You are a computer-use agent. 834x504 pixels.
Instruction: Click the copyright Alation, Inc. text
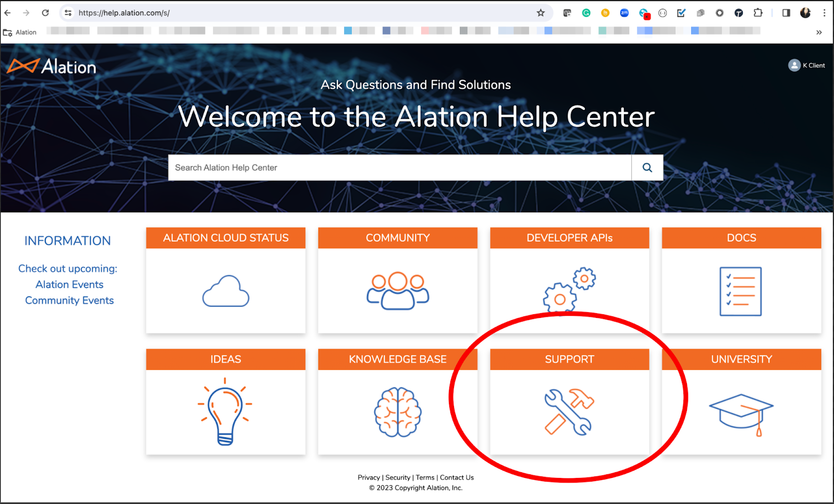(x=416, y=488)
